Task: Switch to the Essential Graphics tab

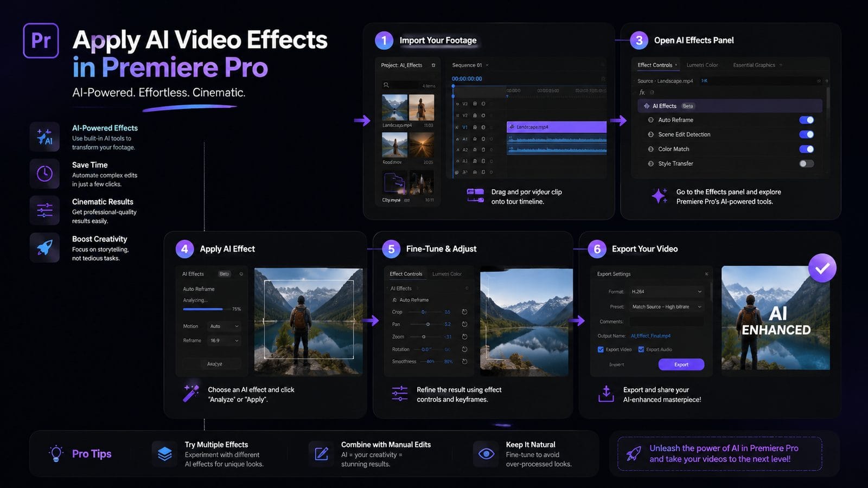Action: click(x=754, y=65)
